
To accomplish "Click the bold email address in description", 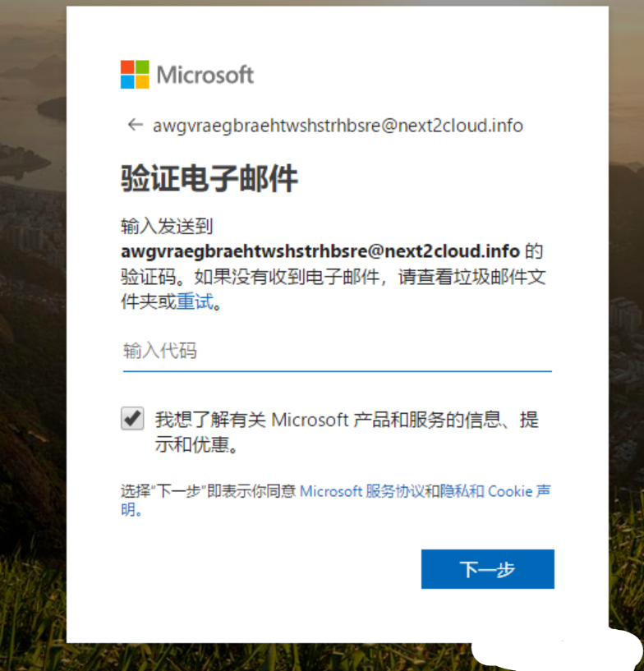I will click(x=320, y=251).
